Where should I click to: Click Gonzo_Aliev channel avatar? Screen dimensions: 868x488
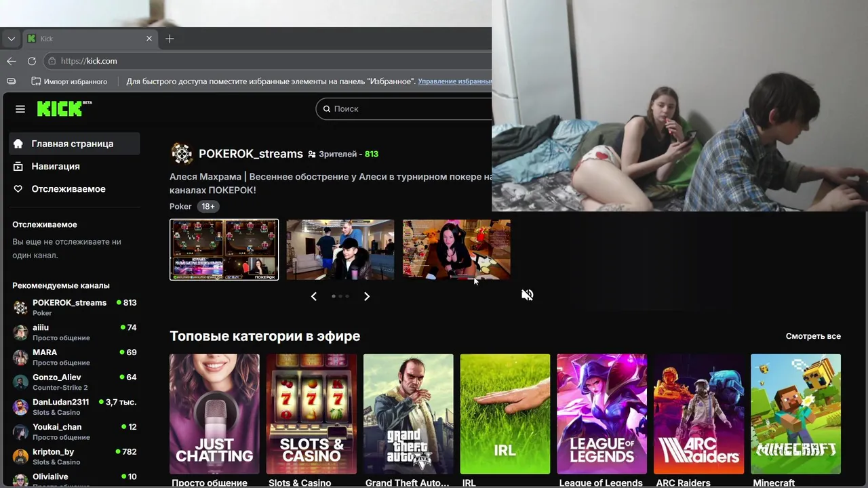(20, 382)
